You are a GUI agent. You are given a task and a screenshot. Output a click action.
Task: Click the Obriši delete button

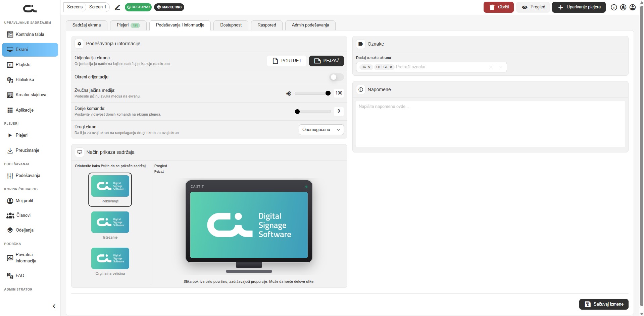coord(499,7)
